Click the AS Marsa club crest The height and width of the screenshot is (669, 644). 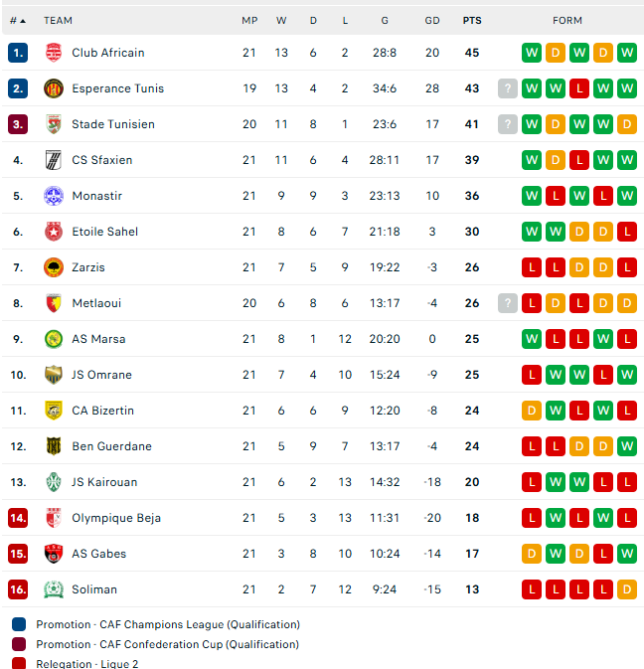(54, 339)
